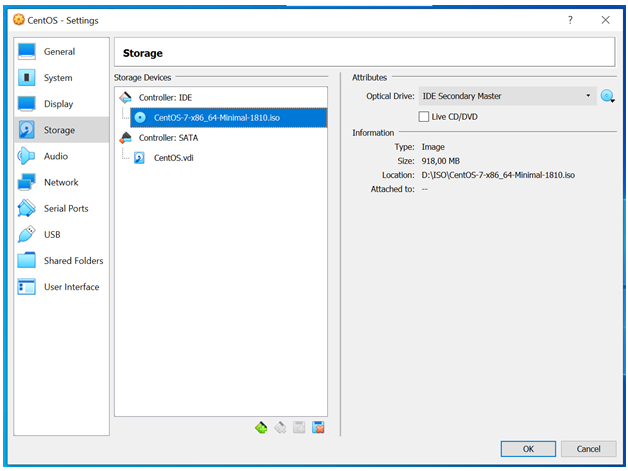The image size is (628, 471).
Task: Enable the Live CD/DVD checkbox
Action: [x=424, y=117]
